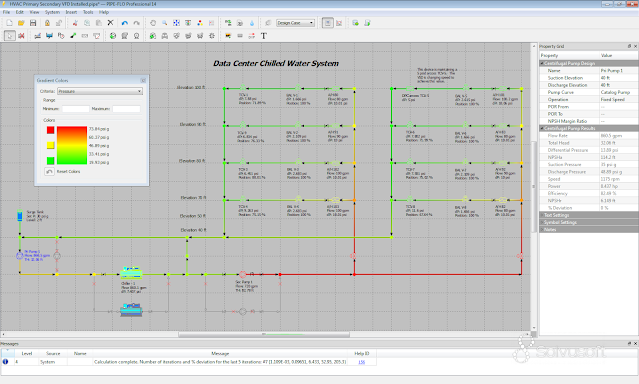Click the canvas vertical scrollbar thumb
Screen dimensions: 639x384
click(534, 187)
